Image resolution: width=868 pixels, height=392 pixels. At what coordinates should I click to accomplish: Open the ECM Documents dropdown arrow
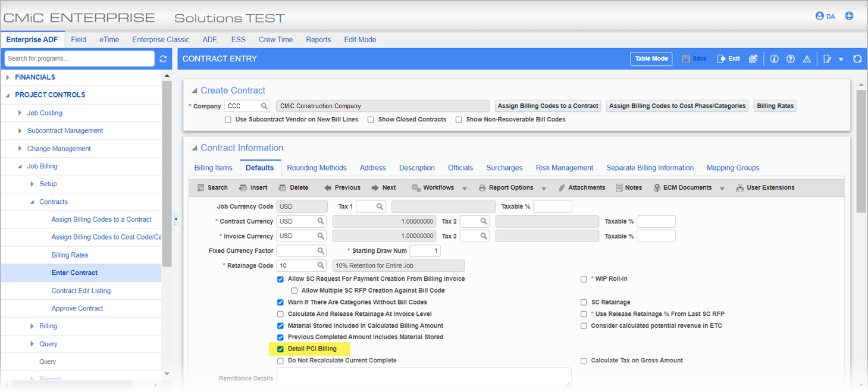click(722, 188)
